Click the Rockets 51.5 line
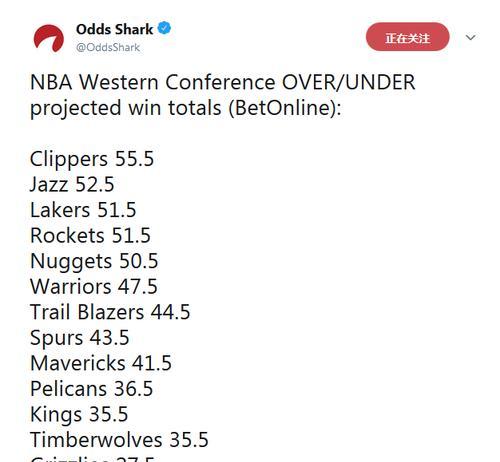Viewport: 500px width, 462px height. (90, 236)
